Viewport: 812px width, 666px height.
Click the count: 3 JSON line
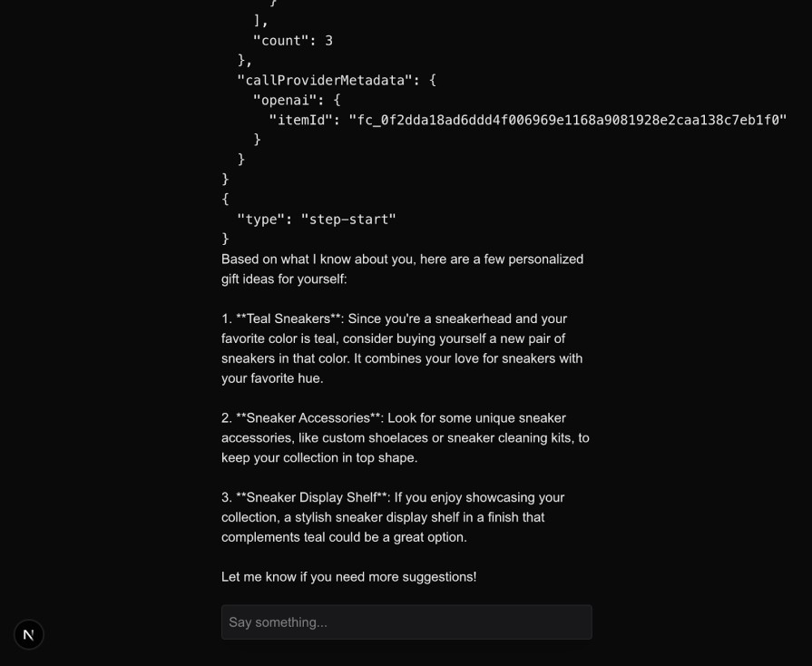click(292, 40)
